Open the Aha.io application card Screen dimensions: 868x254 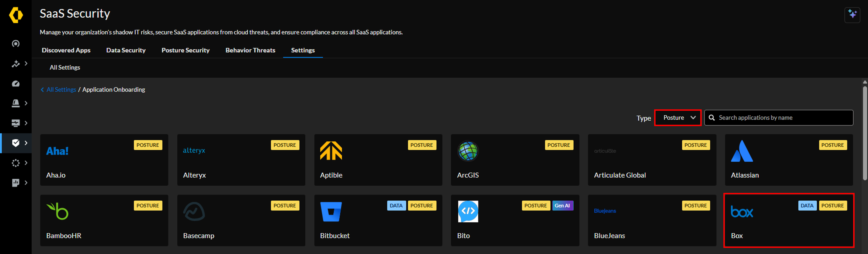tap(104, 160)
